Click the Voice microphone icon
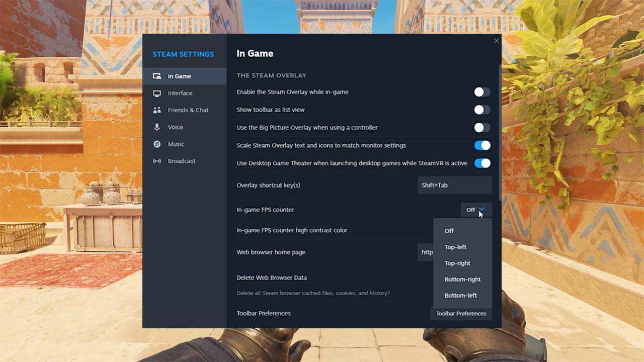The height and width of the screenshot is (362, 644). 157,127
